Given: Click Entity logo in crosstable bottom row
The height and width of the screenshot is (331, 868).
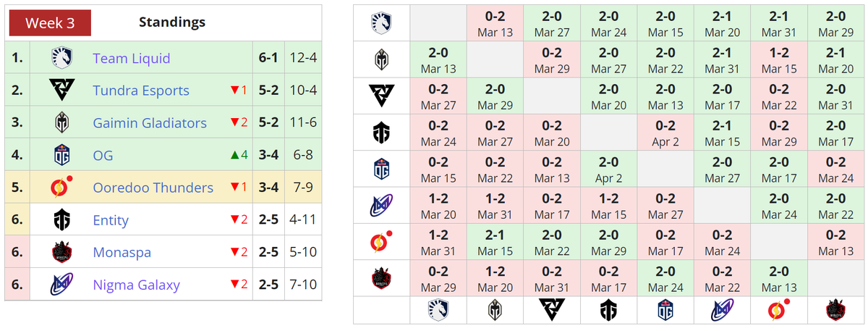Looking at the screenshot, I should click(x=608, y=310).
